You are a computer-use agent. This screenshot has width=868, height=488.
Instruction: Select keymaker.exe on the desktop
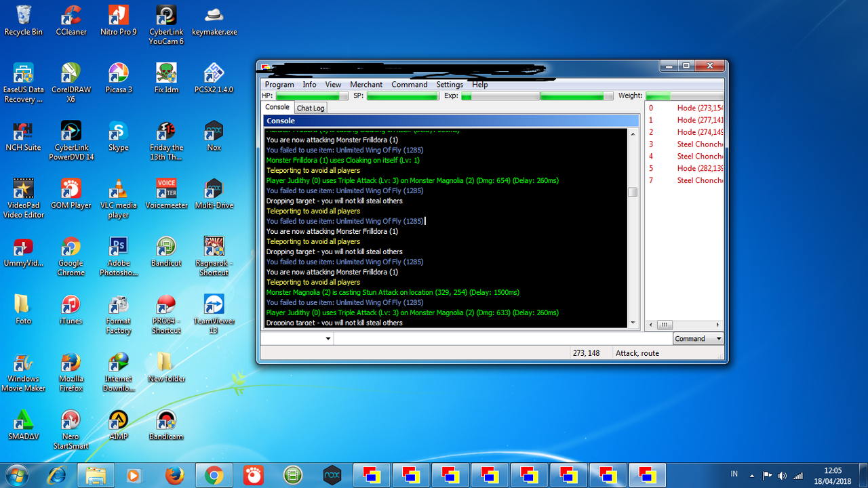click(x=214, y=20)
